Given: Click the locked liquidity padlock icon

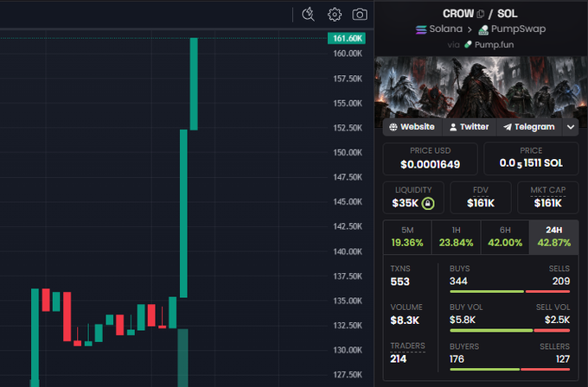Looking at the screenshot, I should [428, 203].
